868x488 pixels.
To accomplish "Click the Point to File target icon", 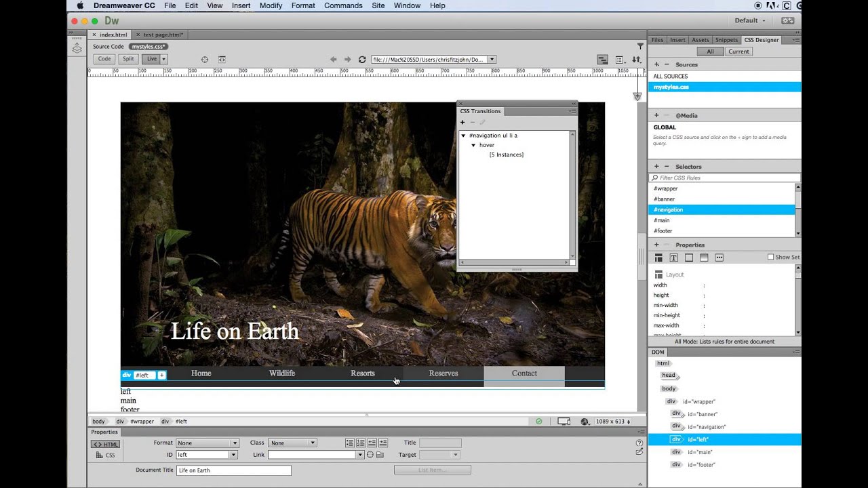I will (370, 455).
